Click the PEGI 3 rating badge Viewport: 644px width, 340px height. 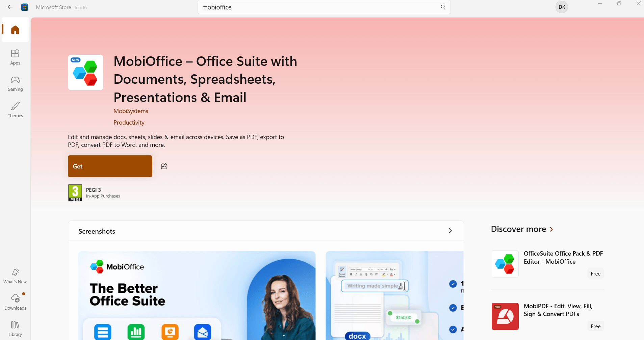(75, 193)
